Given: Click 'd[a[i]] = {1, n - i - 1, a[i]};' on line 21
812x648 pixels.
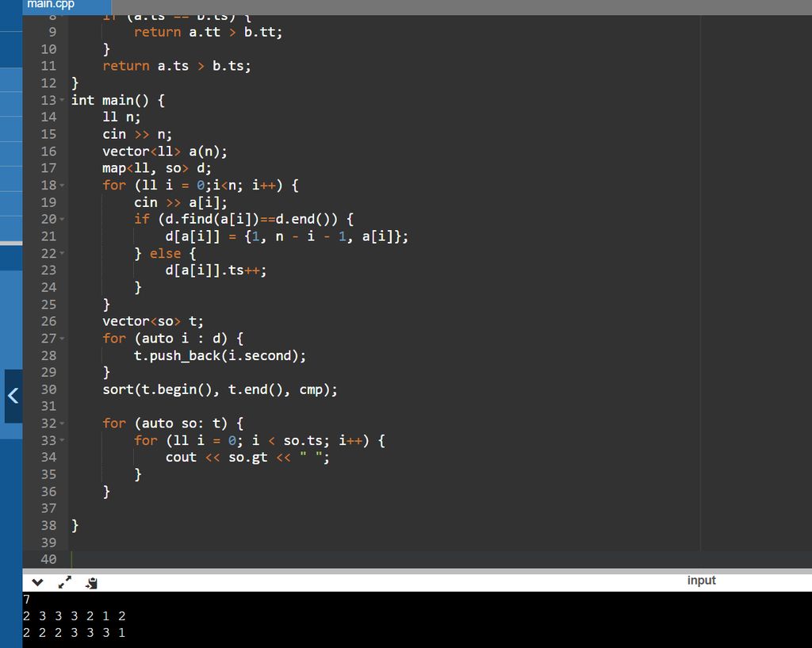Looking at the screenshot, I should pyautogui.click(x=287, y=236).
